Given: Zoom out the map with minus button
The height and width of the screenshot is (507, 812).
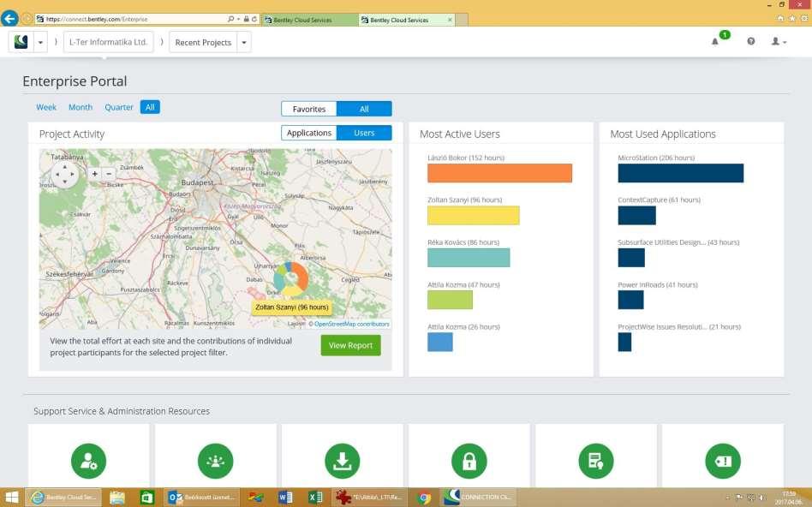Looking at the screenshot, I should coord(109,174).
